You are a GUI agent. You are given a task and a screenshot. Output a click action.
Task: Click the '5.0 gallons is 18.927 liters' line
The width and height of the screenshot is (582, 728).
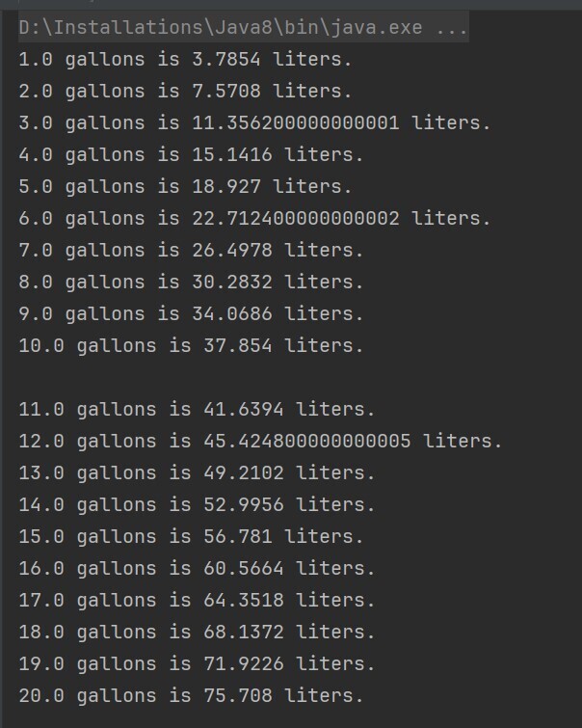click(x=185, y=187)
